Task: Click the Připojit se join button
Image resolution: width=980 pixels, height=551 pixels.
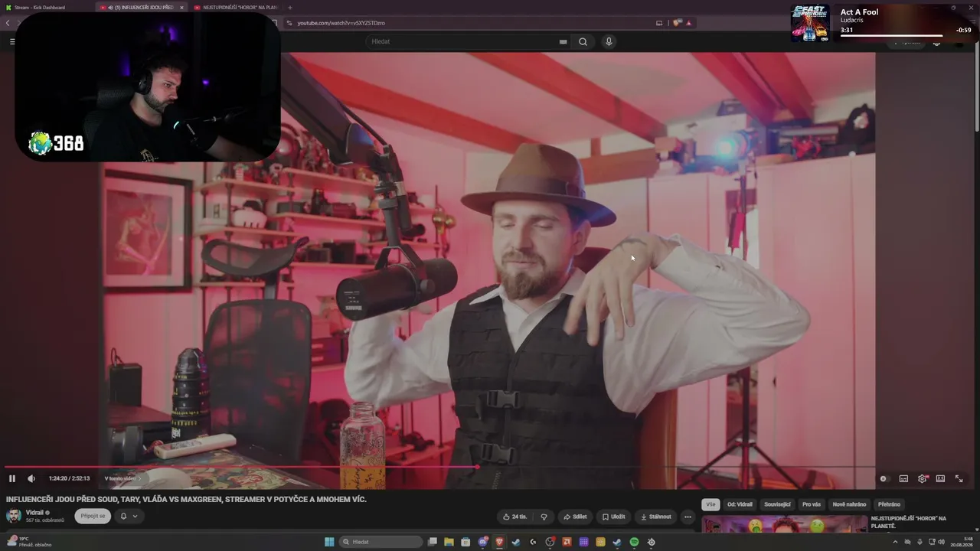Action: click(93, 516)
